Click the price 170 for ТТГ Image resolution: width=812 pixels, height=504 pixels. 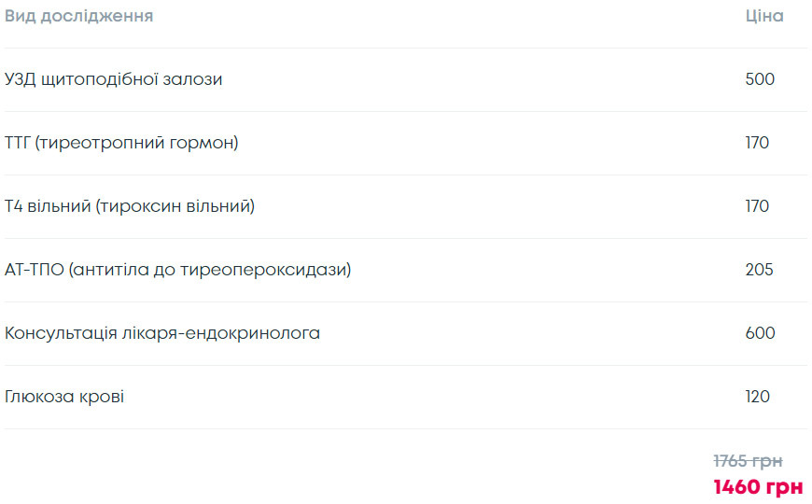click(757, 143)
